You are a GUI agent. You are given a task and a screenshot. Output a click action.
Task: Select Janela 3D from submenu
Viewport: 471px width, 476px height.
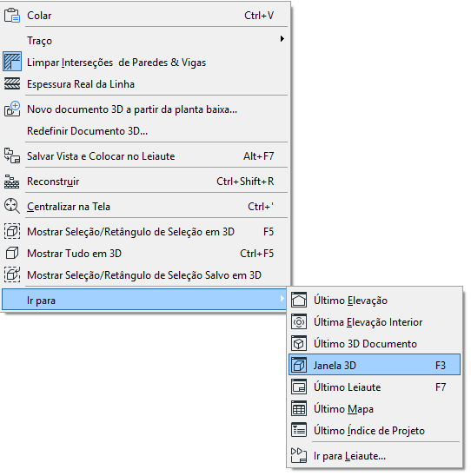[375, 365]
